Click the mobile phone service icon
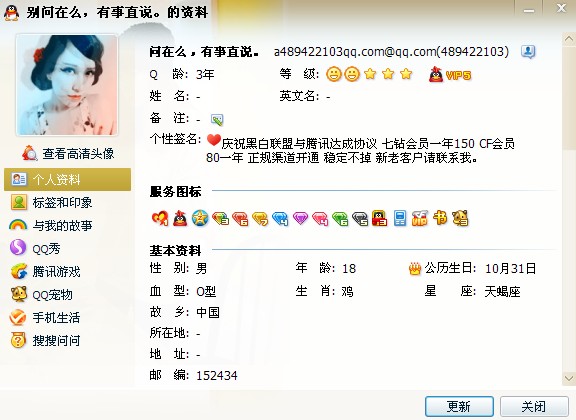Viewport: 576px width, 420px height. (400, 218)
